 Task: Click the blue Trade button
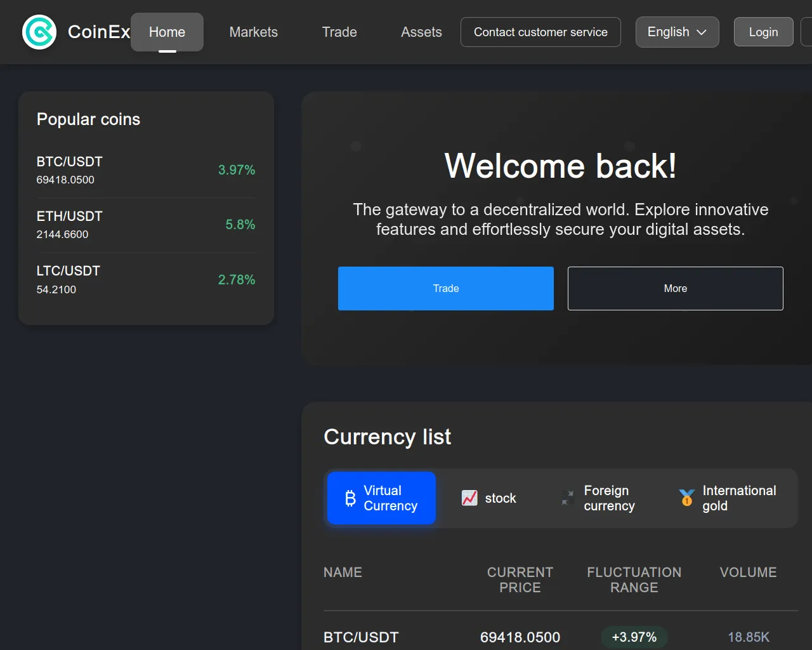445,288
